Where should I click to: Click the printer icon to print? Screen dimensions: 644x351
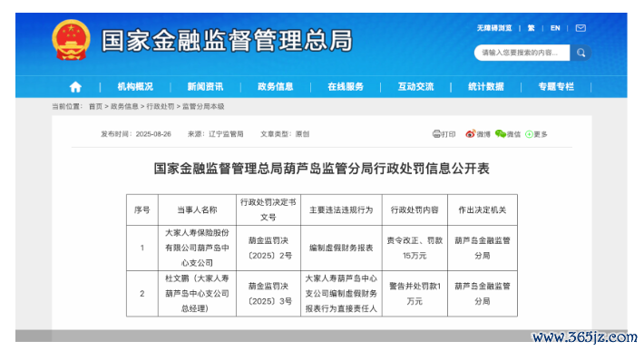[x=436, y=134]
